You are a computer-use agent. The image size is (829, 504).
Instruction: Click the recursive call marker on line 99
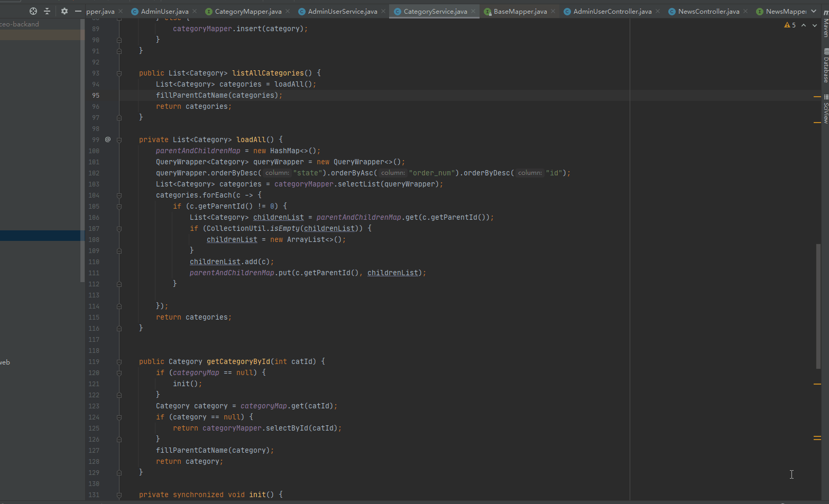[108, 139]
